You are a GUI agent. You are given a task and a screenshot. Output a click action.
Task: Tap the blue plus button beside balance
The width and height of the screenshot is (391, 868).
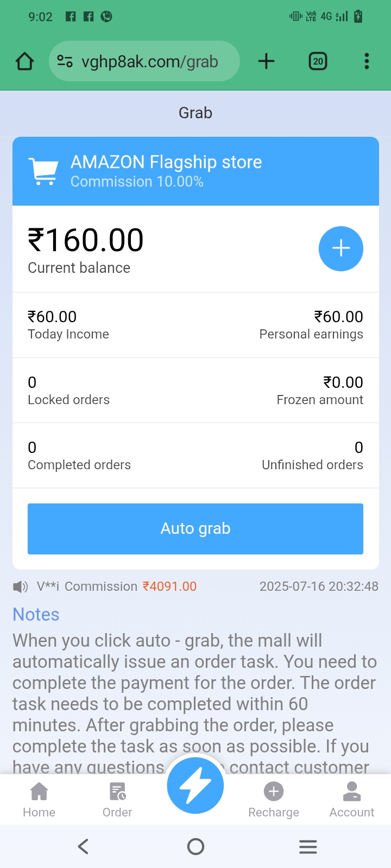[340, 248]
